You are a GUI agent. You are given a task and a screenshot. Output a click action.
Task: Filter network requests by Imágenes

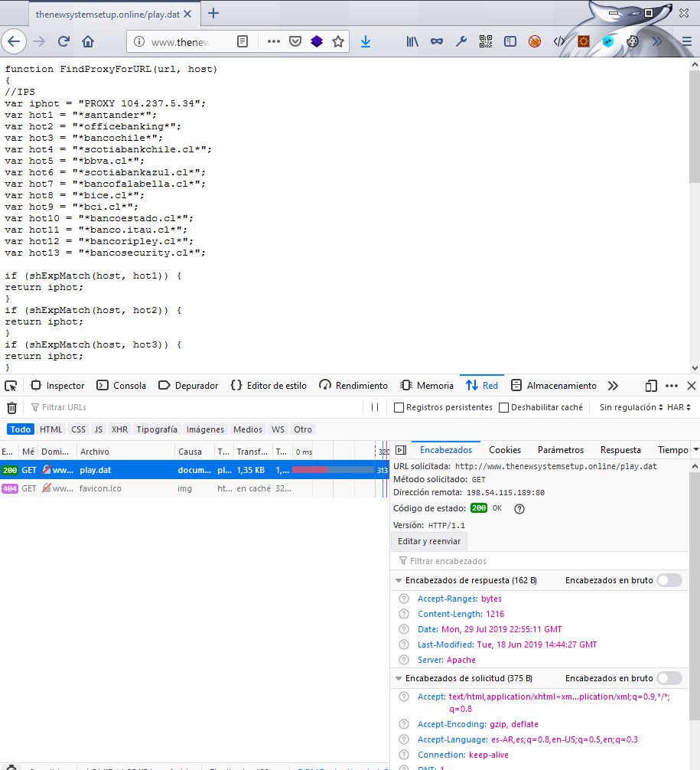205,429
